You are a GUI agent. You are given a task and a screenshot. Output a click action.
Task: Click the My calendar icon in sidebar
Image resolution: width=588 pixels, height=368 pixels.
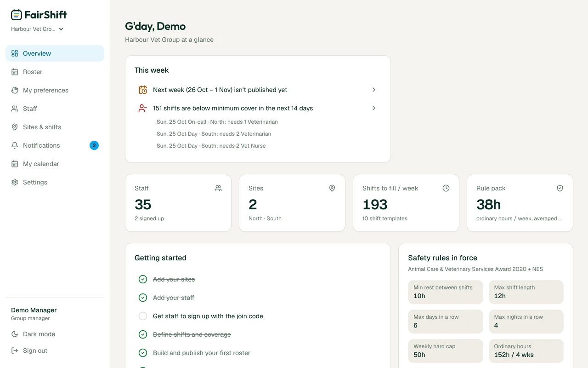coord(15,164)
